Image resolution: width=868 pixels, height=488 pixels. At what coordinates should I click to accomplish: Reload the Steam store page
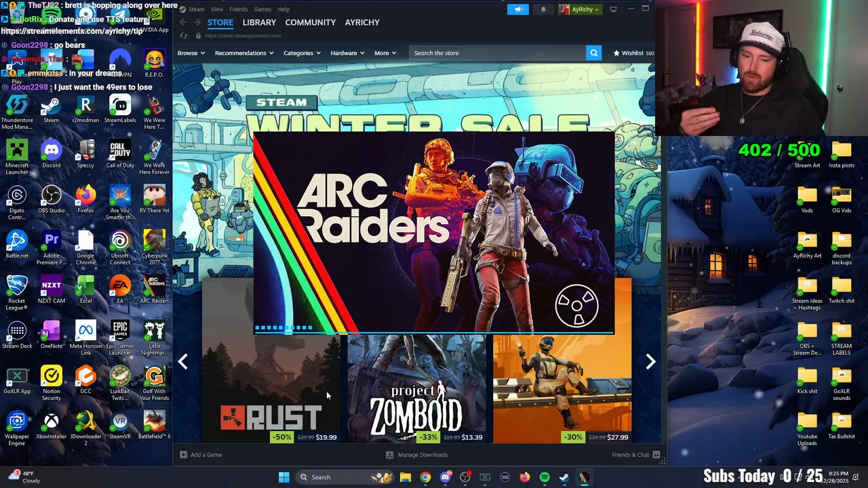(183, 35)
